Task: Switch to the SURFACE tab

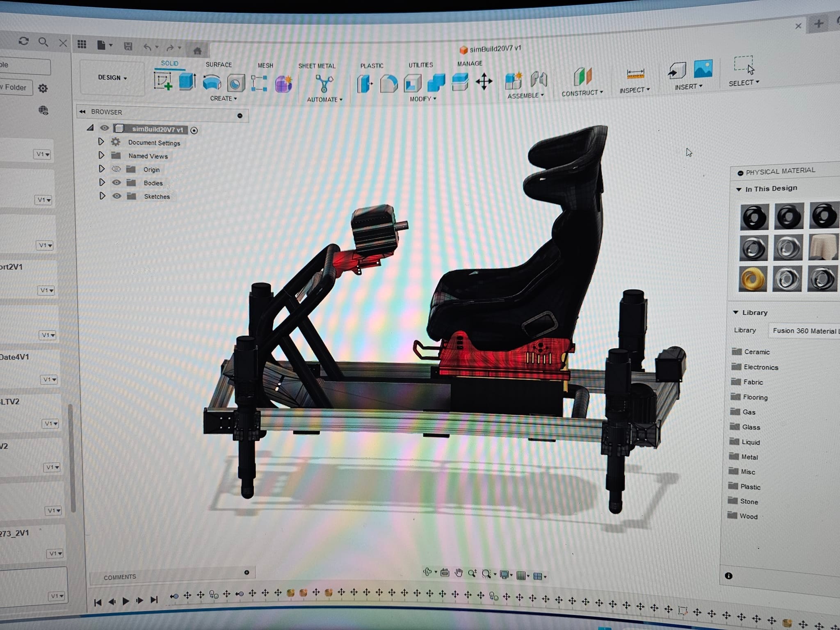Action: [x=219, y=64]
